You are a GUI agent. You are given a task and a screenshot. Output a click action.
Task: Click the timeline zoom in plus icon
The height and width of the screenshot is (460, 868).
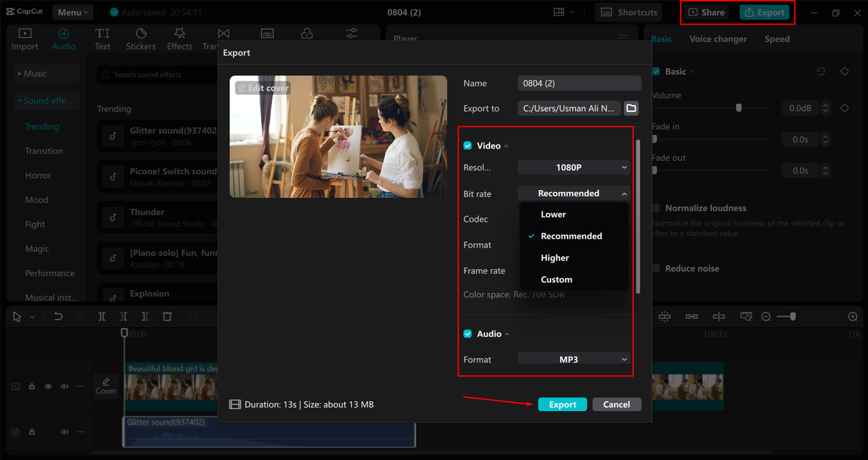click(853, 317)
